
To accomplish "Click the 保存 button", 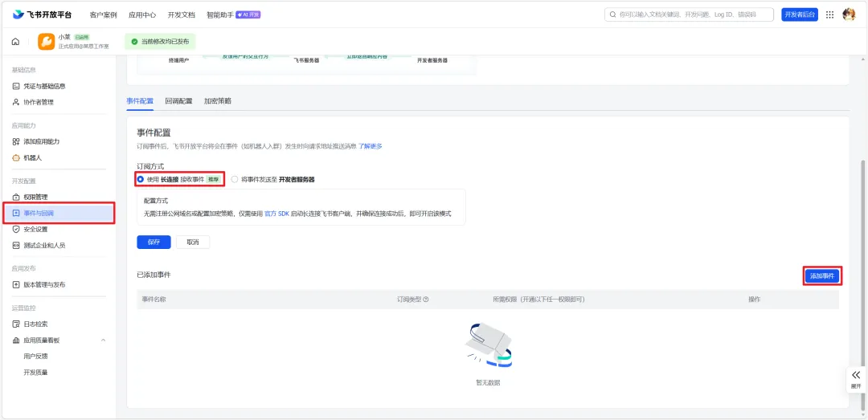I will point(154,243).
